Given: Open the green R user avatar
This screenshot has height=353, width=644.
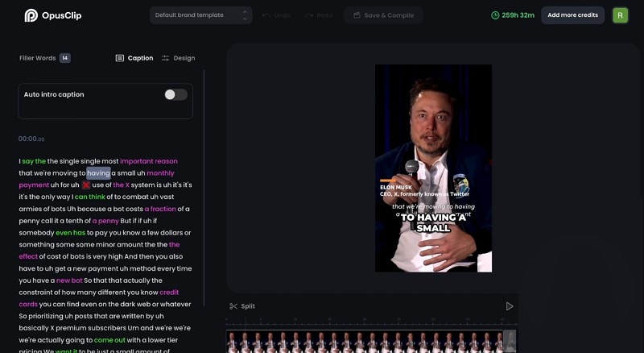Looking at the screenshot, I should (x=620, y=15).
